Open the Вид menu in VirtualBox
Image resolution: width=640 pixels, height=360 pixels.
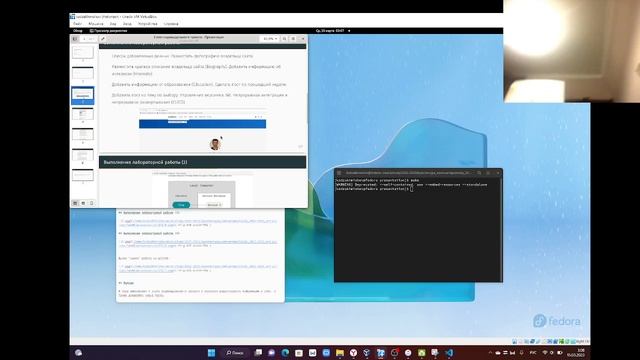pyautogui.click(x=113, y=24)
